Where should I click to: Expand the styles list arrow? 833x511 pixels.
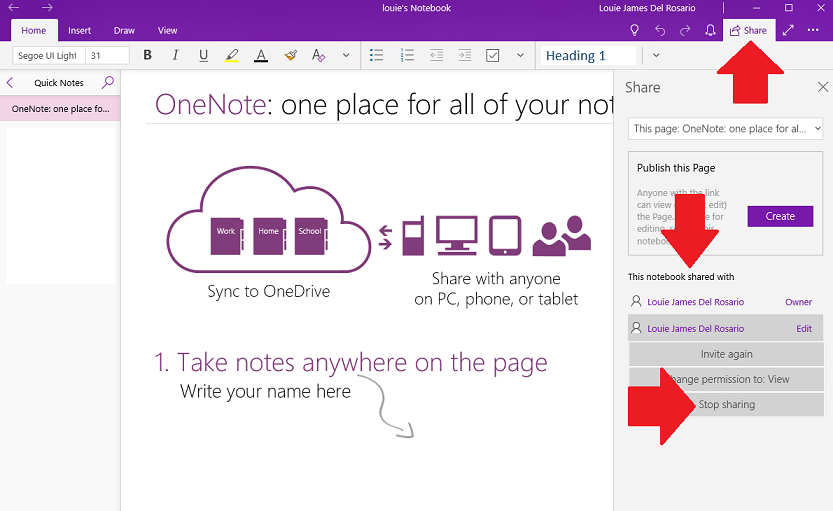click(x=656, y=55)
